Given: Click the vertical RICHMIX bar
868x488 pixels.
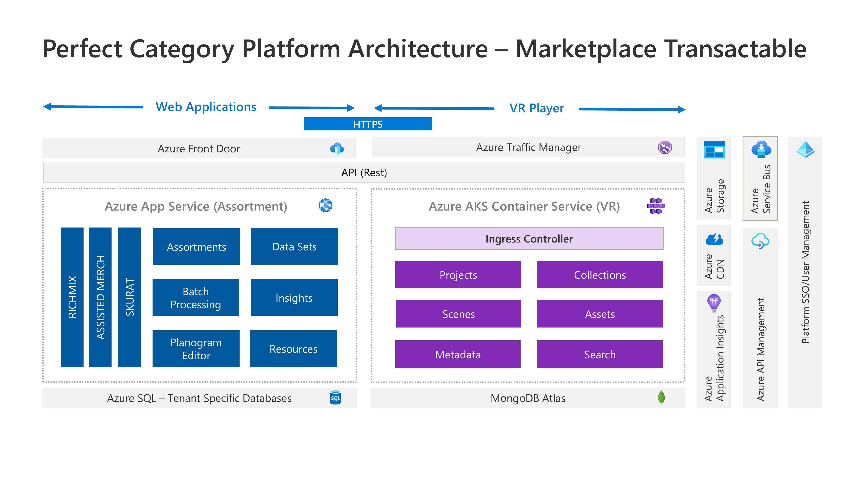Looking at the screenshot, I should click(x=72, y=297).
